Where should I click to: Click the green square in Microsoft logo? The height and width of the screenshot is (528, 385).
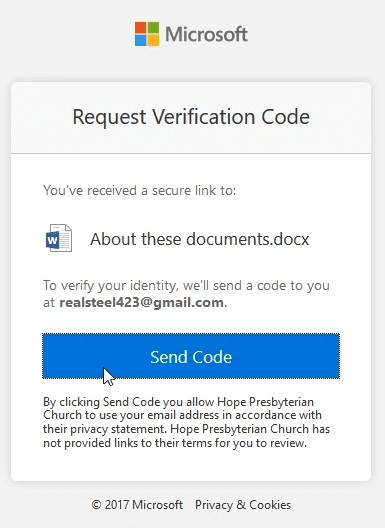(x=153, y=28)
